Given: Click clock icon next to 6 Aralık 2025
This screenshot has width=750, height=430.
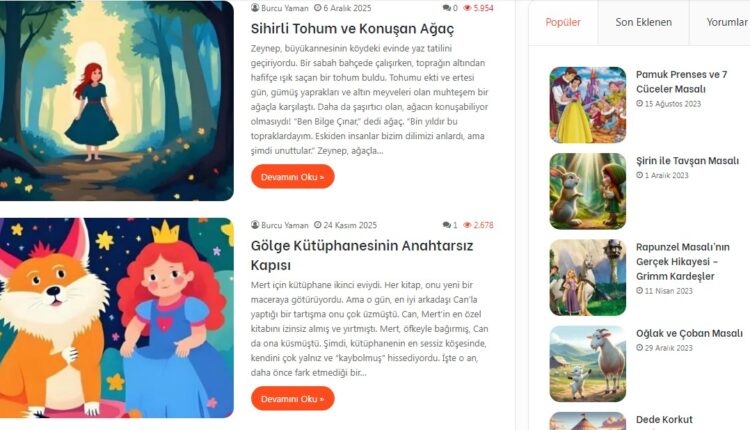Looking at the screenshot, I should coord(318,8).
